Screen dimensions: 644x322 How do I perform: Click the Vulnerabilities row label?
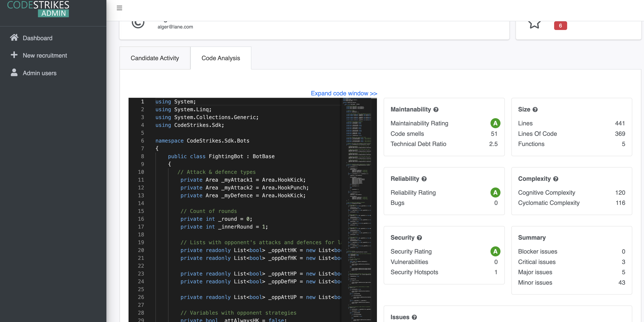coord(409,262)
